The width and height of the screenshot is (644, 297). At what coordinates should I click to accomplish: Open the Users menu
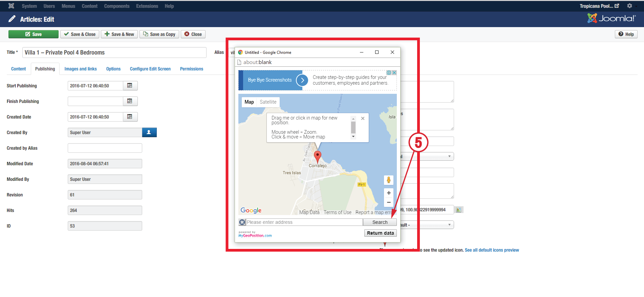(49, 6)
